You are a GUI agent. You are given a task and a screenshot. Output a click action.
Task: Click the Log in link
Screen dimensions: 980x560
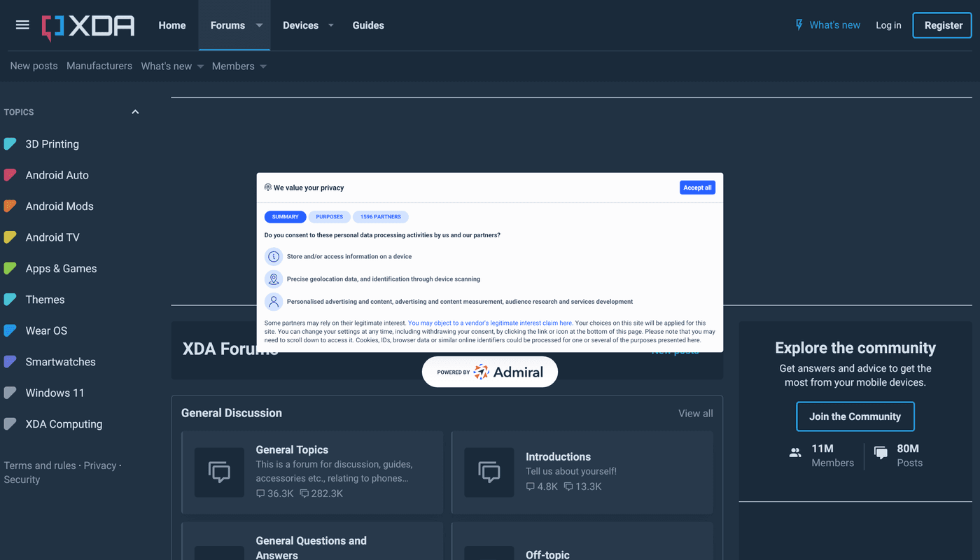pyautogui.click(x=888, y=25)
